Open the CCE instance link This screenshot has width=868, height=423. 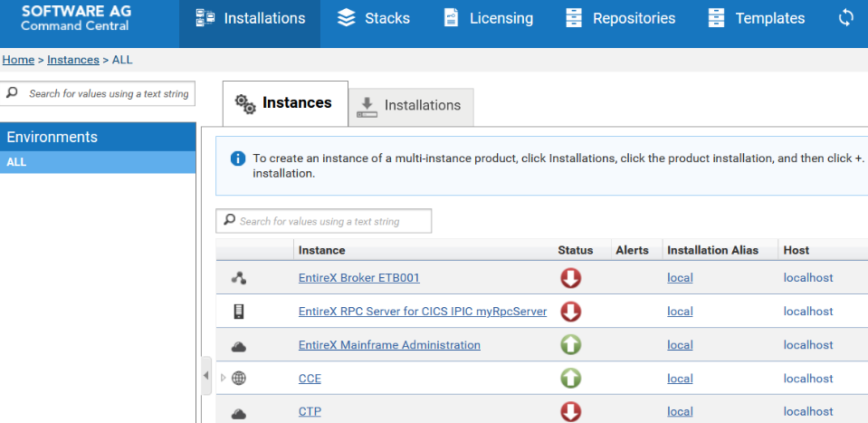coord(310,379)
